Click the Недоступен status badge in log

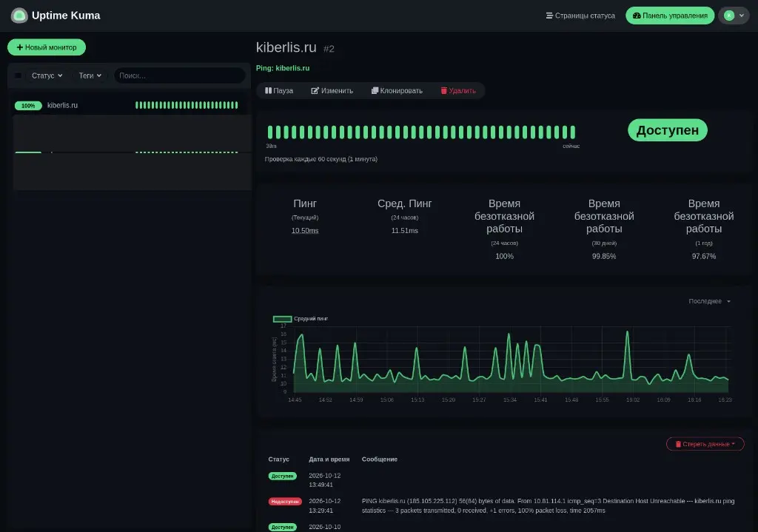[285, 502]
